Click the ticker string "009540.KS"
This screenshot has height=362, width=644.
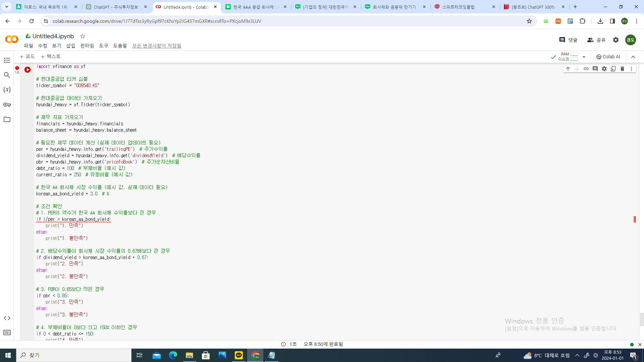pyautogui.click(x=87, y=85)
